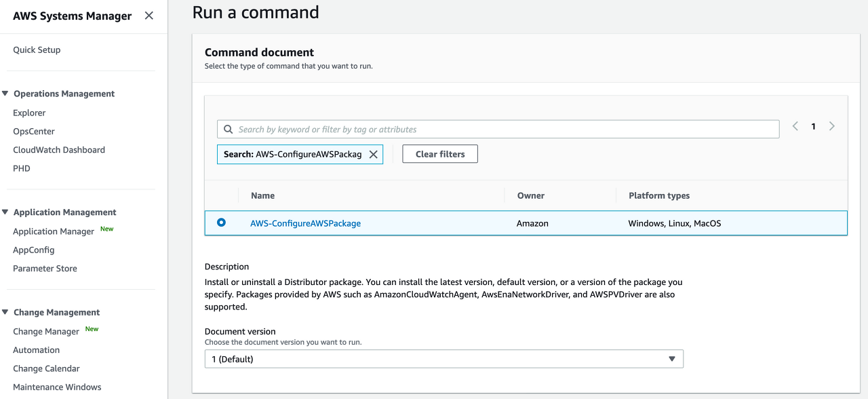Open Automation in the sidebar

(37, 350)
